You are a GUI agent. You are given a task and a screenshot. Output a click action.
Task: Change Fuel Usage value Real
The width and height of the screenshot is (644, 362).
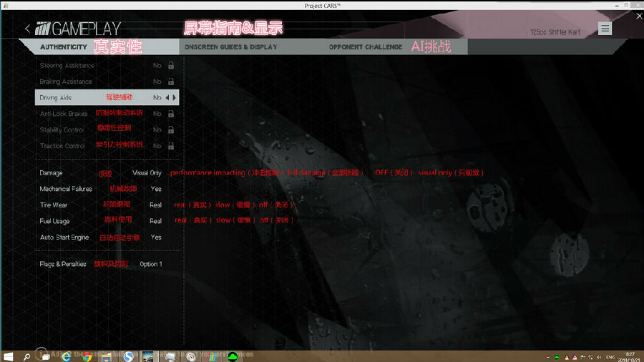156,221
